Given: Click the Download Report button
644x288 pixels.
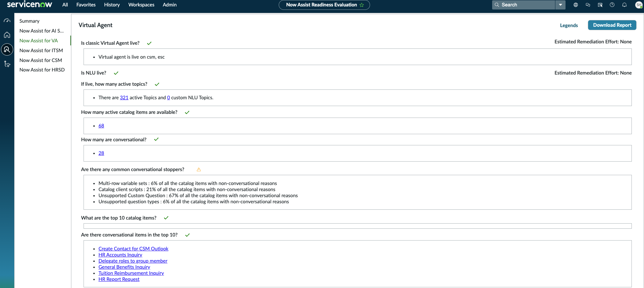Looking at the screenshot, I should click(612, 25).
